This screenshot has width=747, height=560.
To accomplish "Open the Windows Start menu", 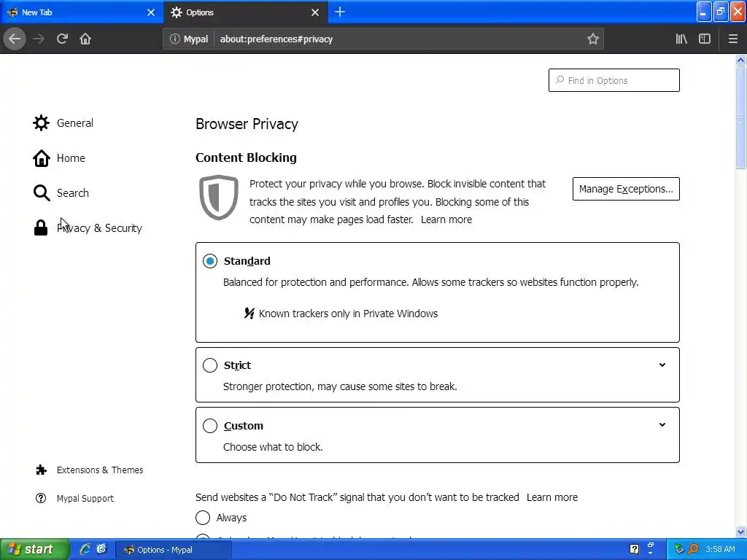I will click(x=34, y=549).
